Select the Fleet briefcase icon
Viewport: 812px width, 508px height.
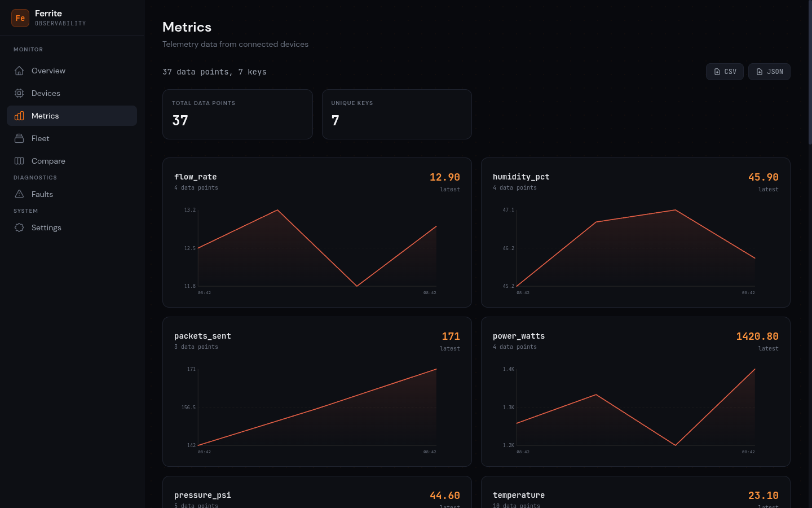[x=19, y=138]
